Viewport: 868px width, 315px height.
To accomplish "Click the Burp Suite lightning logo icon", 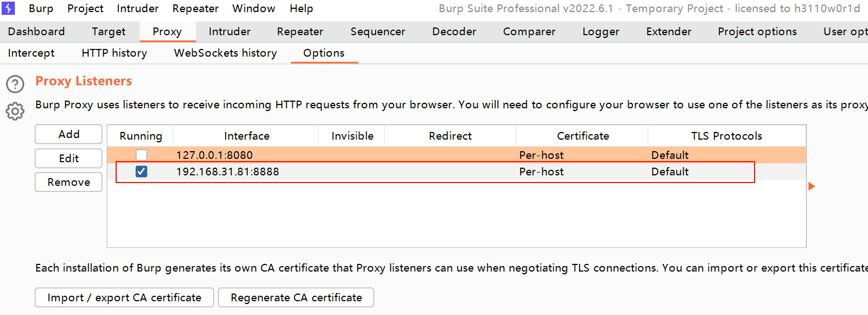I will 8,8.
